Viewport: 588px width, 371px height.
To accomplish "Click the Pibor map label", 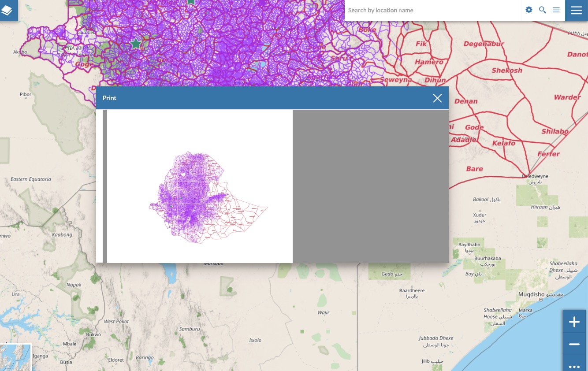I will tap(26, 94).
